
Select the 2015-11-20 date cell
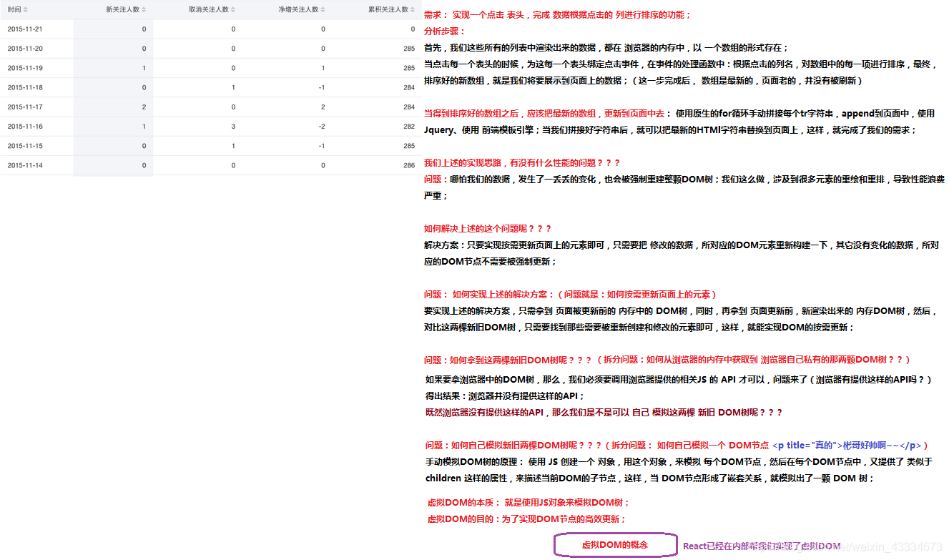(25, 49)
